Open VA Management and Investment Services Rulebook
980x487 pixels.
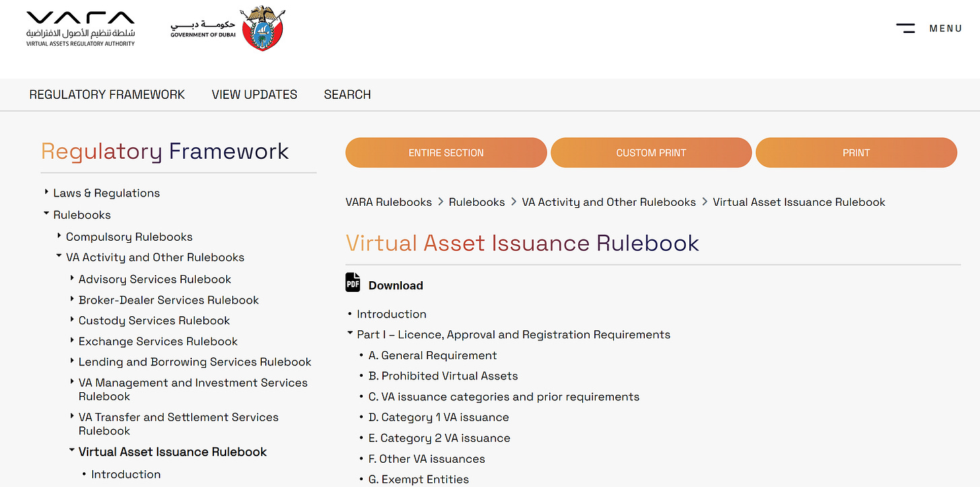coord(193,389)
